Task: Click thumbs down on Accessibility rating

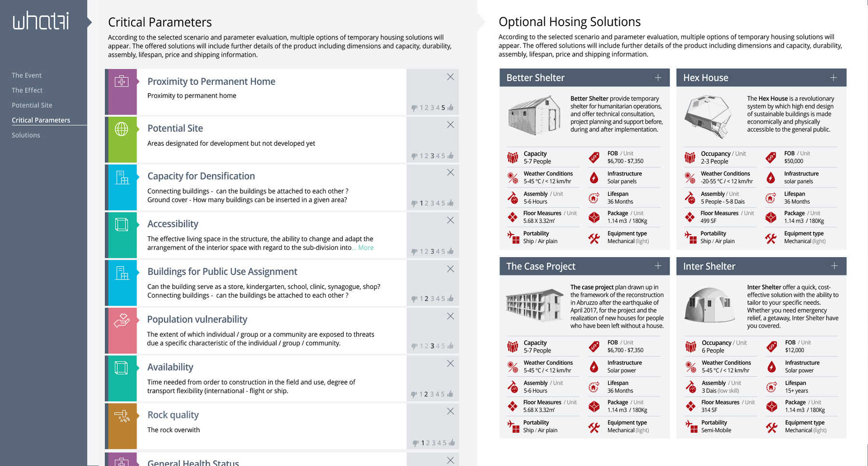Action: [414, 252]
